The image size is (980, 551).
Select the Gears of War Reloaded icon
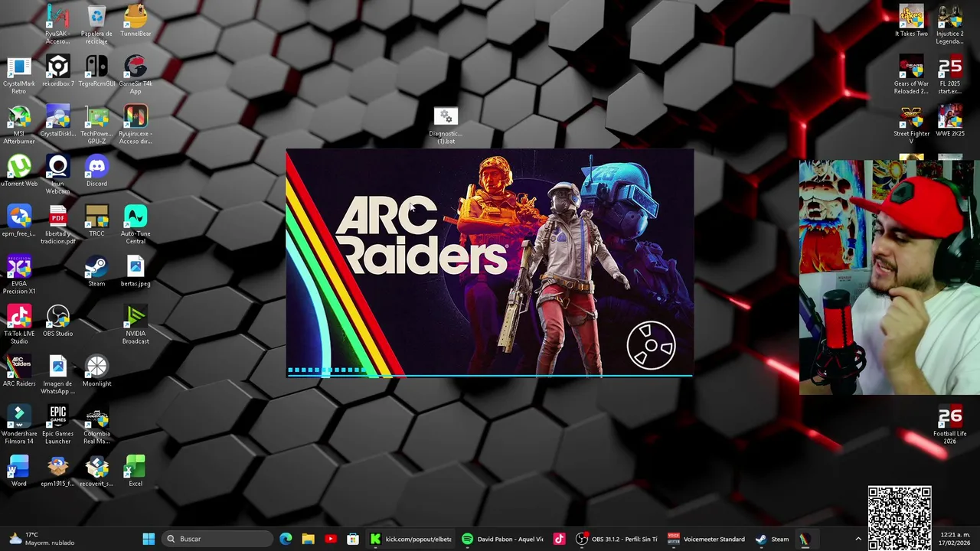click(911, 75)
